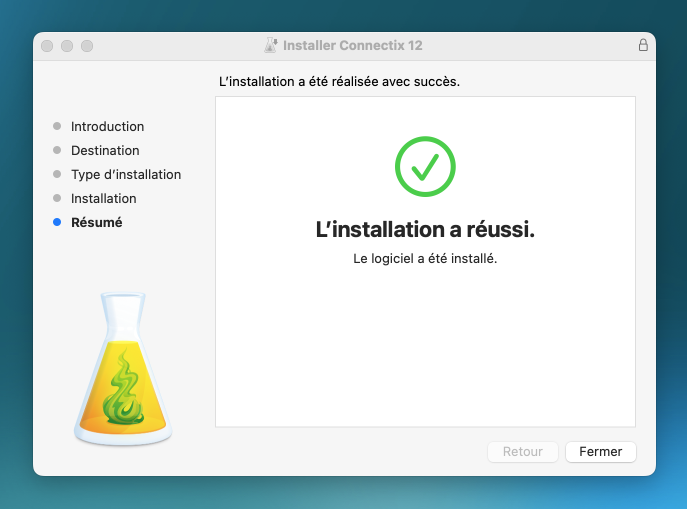This screenshot has width=687, height=509.
Task: Select the Destination step in sidebar
Action: point(105,151)
